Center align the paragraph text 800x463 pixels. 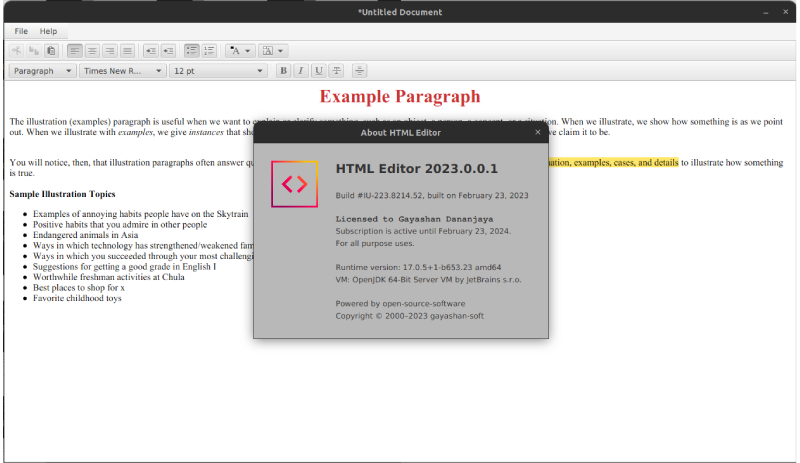(x=92, y=50)
